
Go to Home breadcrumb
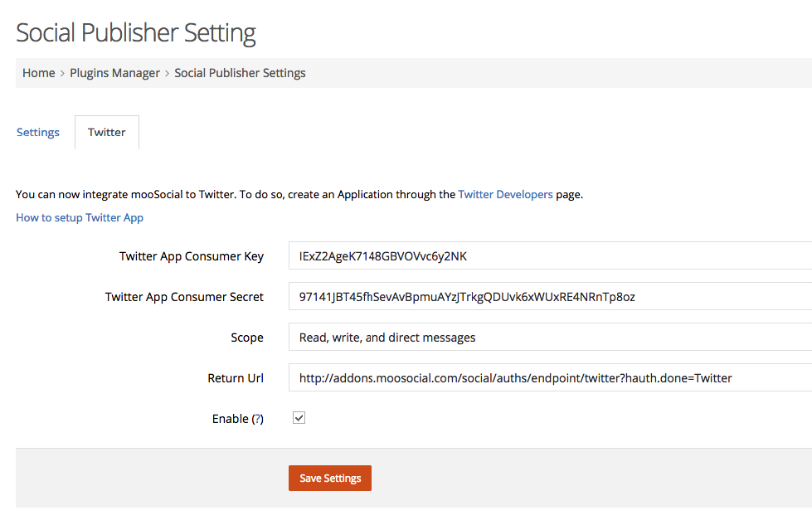coord(38,73)
